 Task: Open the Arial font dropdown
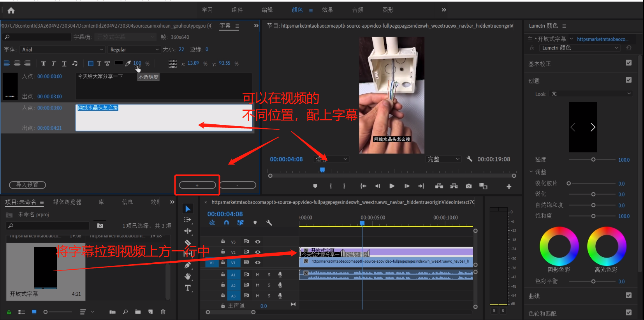coord(62,50)
